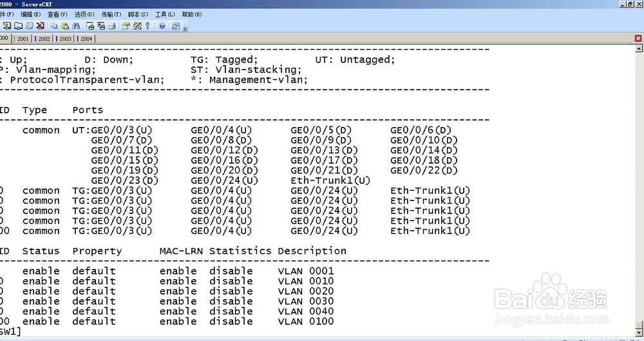This screenshot has height=341, width=644.
Task: Switch to the 2003 session tab
Action: pos(65,39)
